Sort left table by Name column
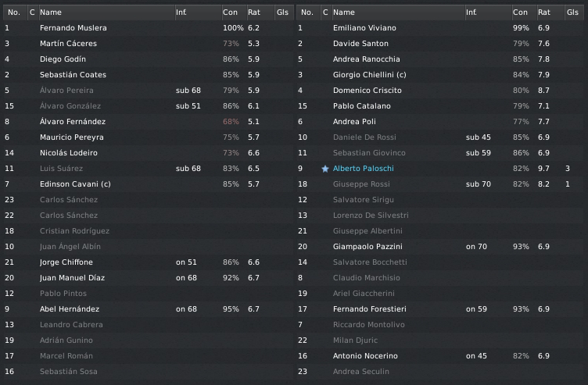 coord(51,12)
